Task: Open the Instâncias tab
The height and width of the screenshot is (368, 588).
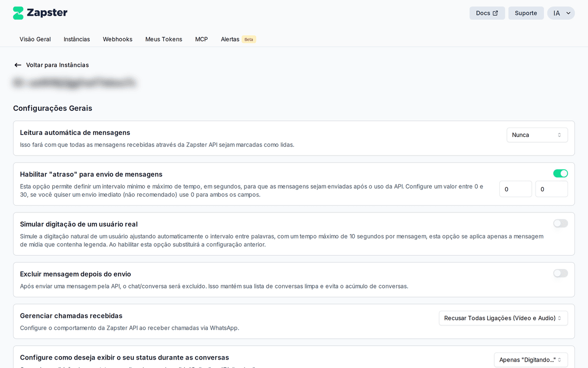Action: (x=77, y=39)
